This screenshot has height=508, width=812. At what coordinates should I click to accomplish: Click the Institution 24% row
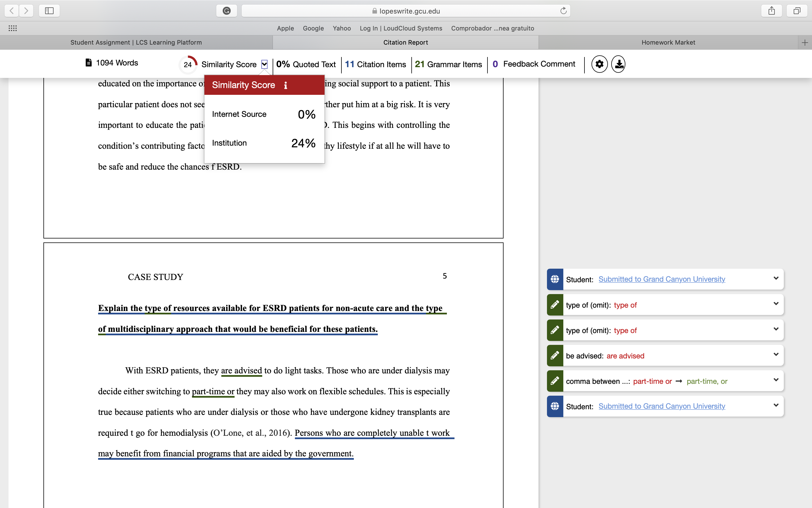click(x=264, y=143)
